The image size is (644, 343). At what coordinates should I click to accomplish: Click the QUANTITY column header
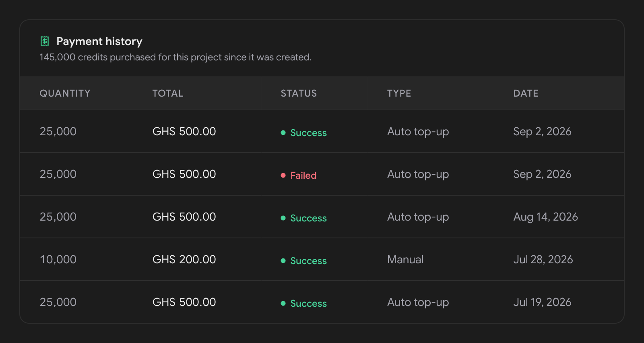click(x=65, y=93)
